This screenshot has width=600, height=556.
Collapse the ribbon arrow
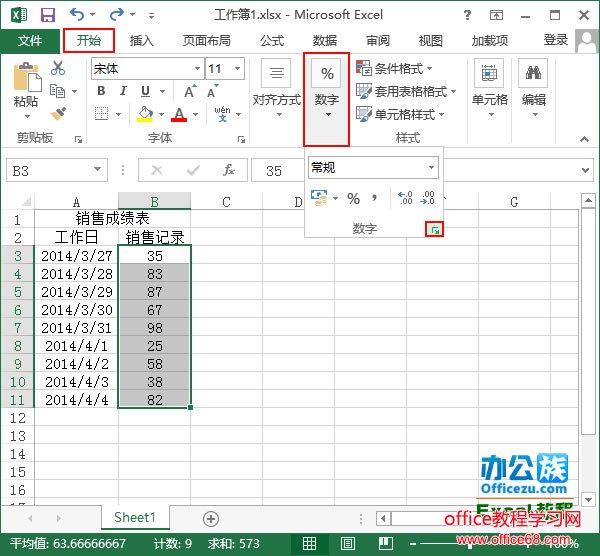coord(584,139)
